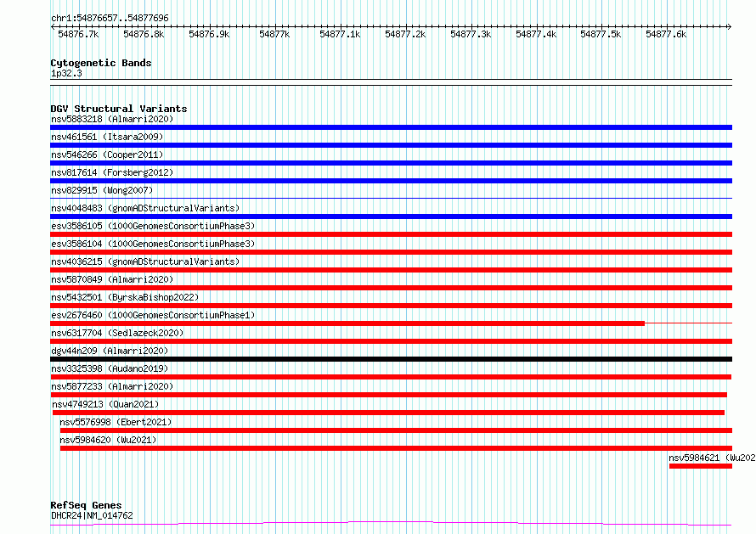Click the 54877.2k ruler tick label

[x=405, y=34]
